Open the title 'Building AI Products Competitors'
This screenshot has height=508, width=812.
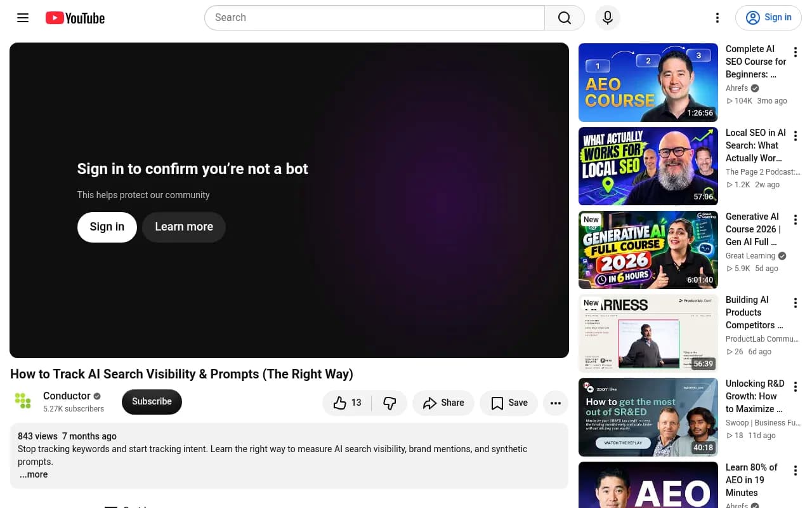[754, 312]
